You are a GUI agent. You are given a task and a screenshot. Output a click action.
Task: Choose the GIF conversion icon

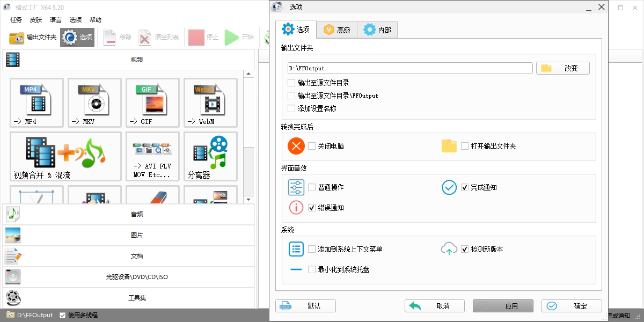tap(152, 103)
